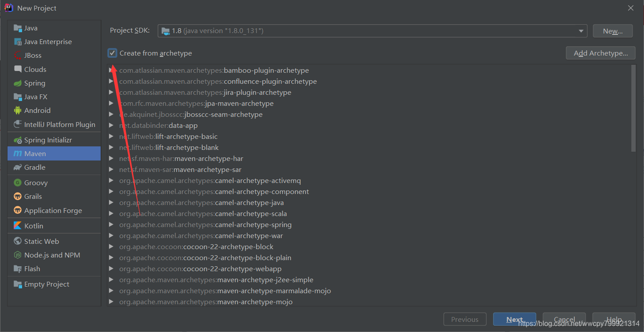Image resolution: width=644 pixels, height=332 pixels.
Task: Expand camel-archetype-activemq node
Action: 111,181
